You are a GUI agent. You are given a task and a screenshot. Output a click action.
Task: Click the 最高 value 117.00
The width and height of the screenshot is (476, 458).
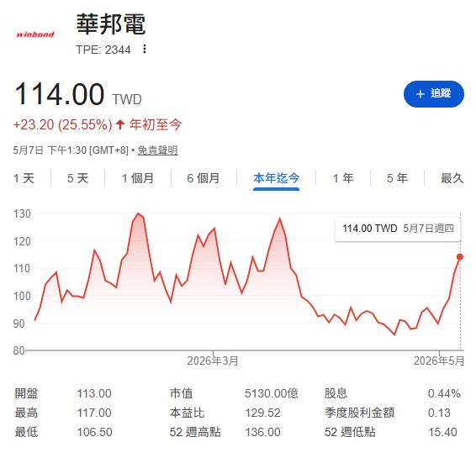coord(94,413)
